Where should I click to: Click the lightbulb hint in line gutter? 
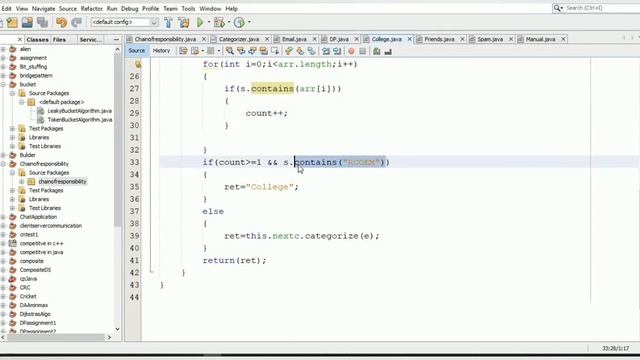coord(138,64)
